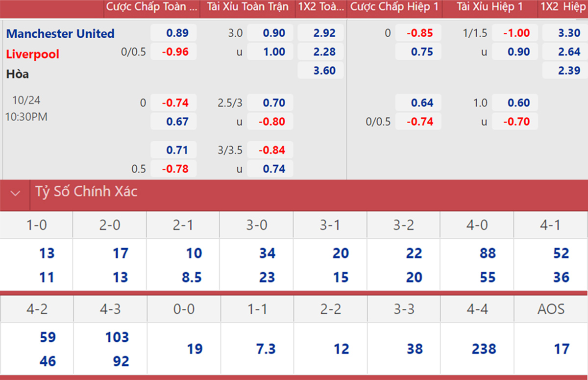
Task: Click the match date 10/24
Action: coord(26,101)
